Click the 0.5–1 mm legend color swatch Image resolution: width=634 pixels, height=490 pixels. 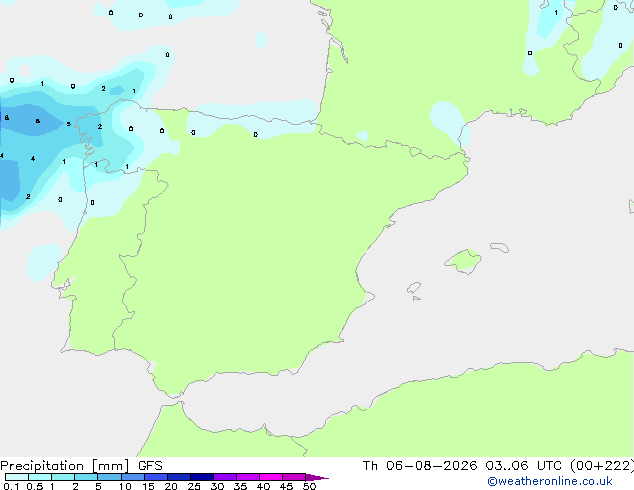pos(40,477)
